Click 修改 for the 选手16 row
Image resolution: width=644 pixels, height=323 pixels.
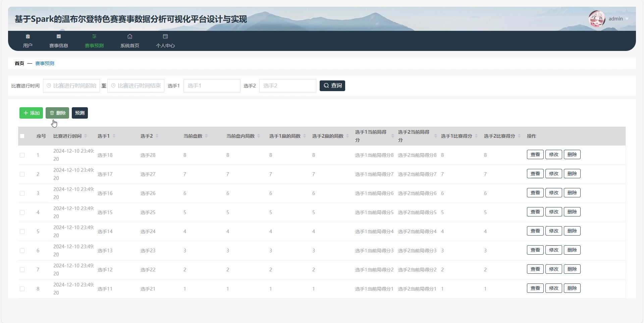point(554,193)
